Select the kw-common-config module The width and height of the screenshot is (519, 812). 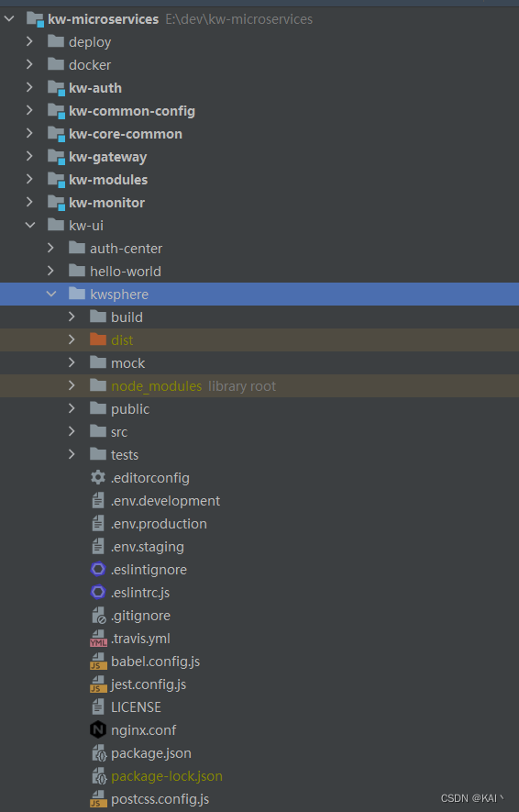(259, 111)
